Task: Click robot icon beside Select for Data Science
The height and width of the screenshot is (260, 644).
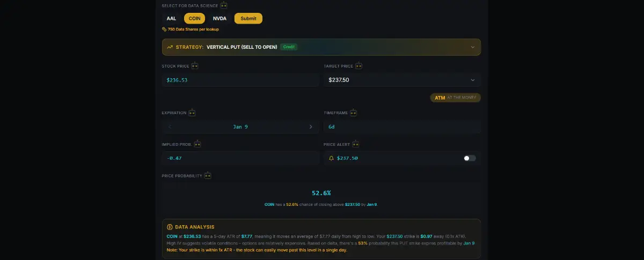Action: (224, 5)
